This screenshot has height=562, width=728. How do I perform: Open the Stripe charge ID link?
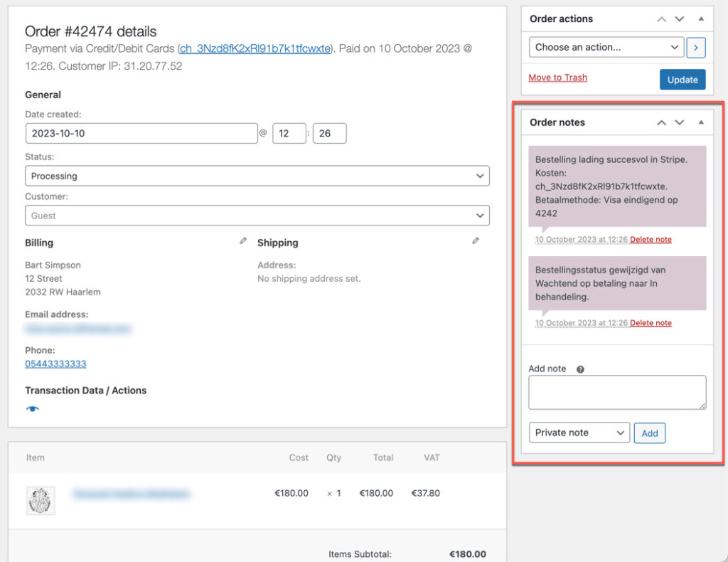255,48
